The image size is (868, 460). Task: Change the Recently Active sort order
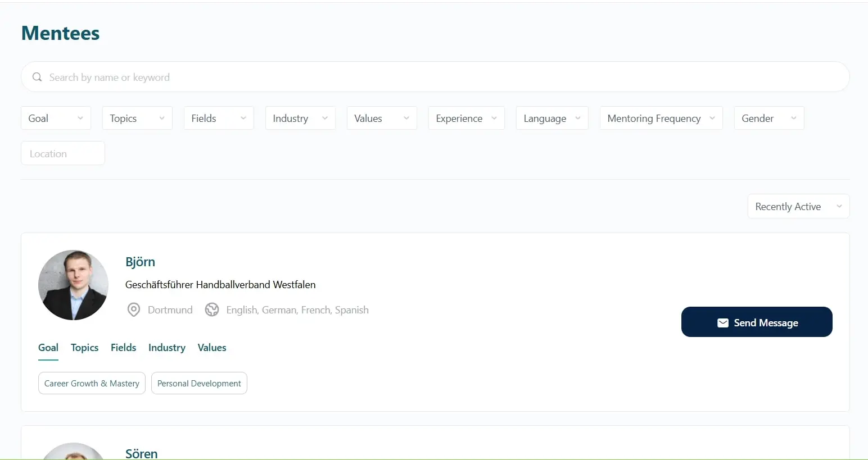click(x=798, y=206)
